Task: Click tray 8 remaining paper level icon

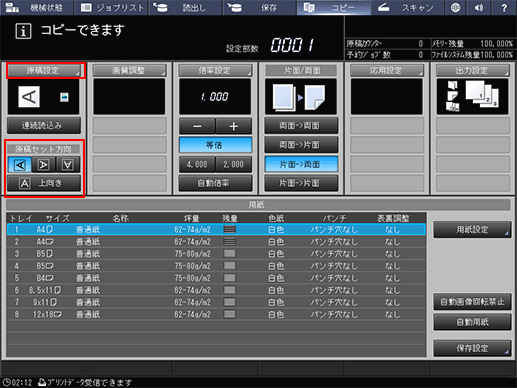Action: 230,314
